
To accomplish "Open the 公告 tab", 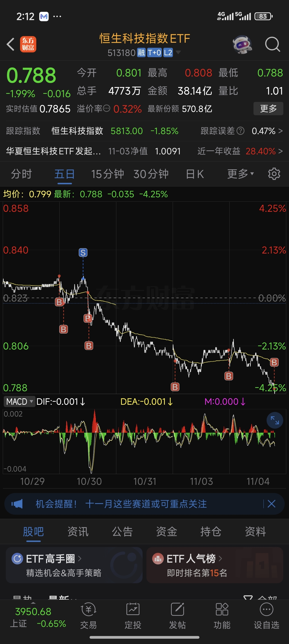I will [122, 532].
